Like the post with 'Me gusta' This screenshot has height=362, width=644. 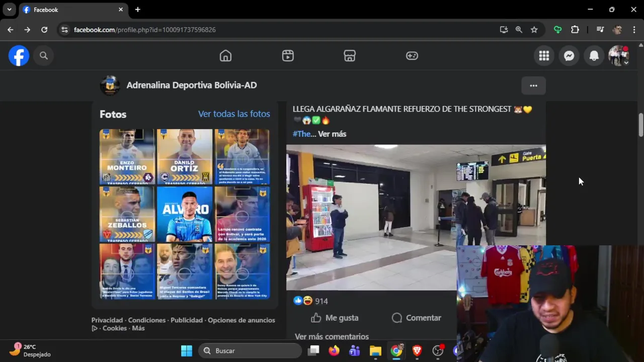[335, 318]
